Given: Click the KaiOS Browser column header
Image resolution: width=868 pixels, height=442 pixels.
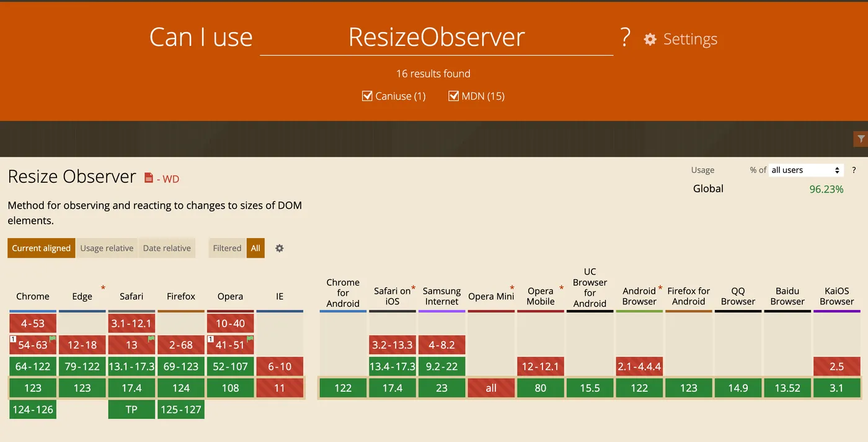Looking at the screenshot, I should point(837,296).
